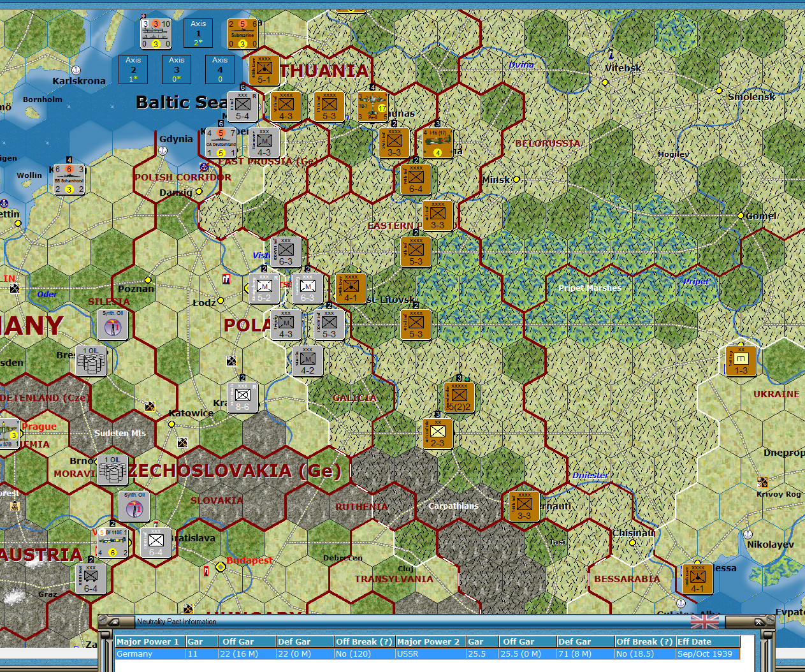This screenshot has height=672, width=805.
Task: Click the battleship counter near Wollin
Action: [69, 179]
